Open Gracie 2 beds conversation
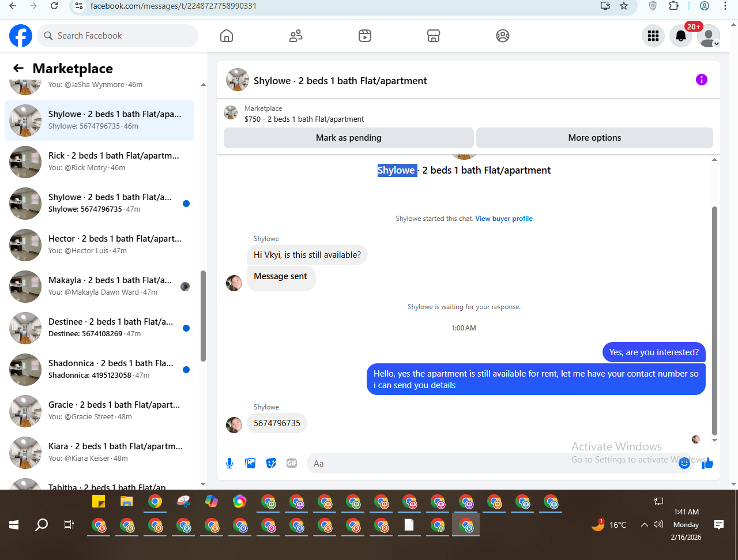This screenshot has width=738, height=560. [99, 411]
